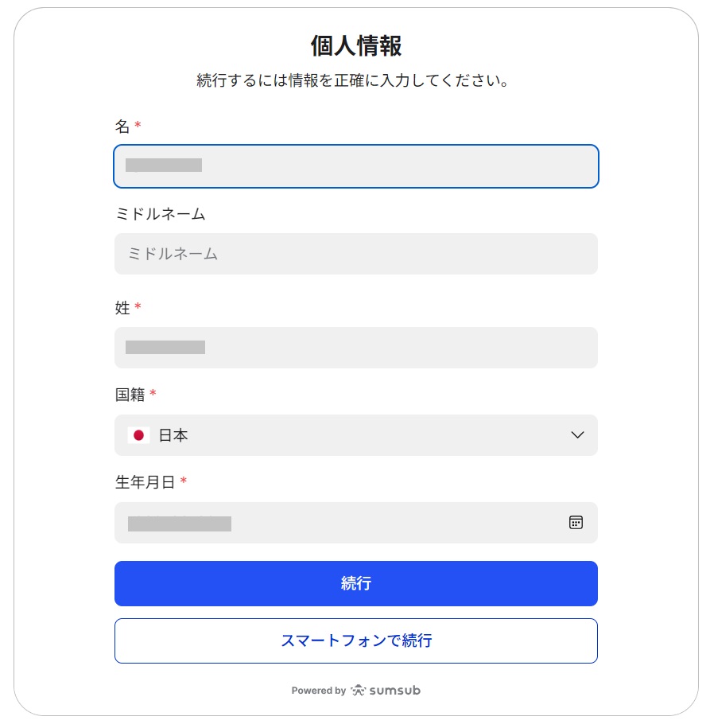This screenshot has width=710, height=728.
Task: Click the Sumsub logo icon
Action: pos(359,691)
